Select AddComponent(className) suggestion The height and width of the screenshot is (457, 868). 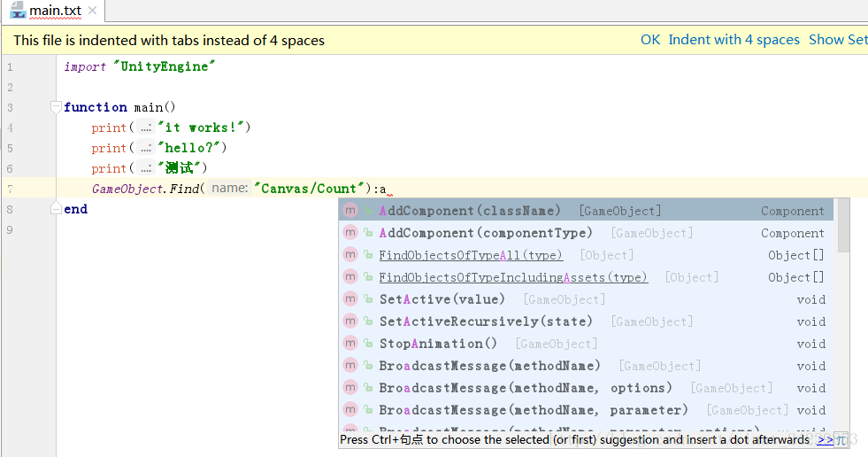[x=586, y=211]
